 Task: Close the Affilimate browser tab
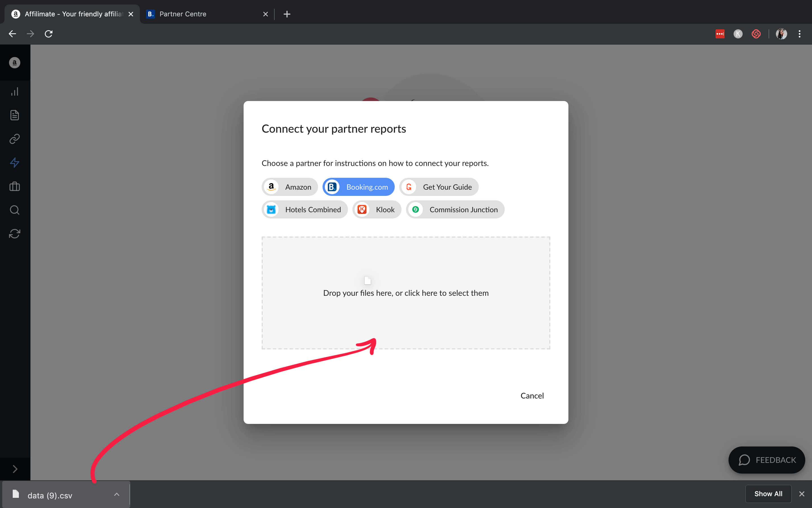(131, 14)
